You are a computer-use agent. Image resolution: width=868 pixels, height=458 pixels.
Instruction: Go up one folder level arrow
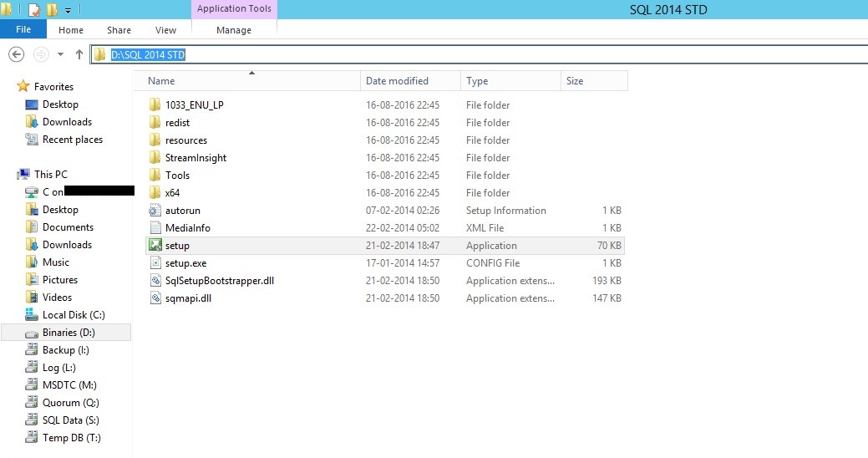79,54
